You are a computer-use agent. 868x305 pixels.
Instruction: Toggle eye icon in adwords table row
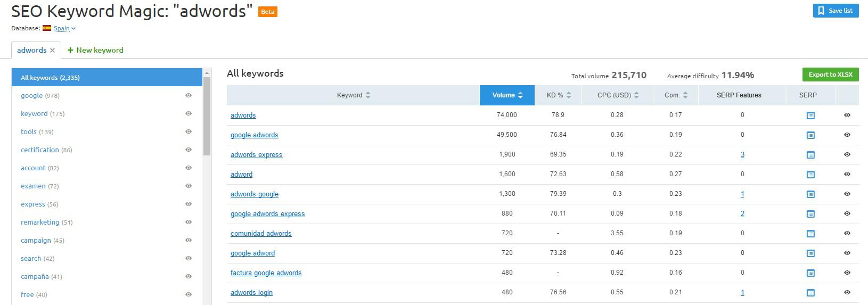tap(847, 115)
